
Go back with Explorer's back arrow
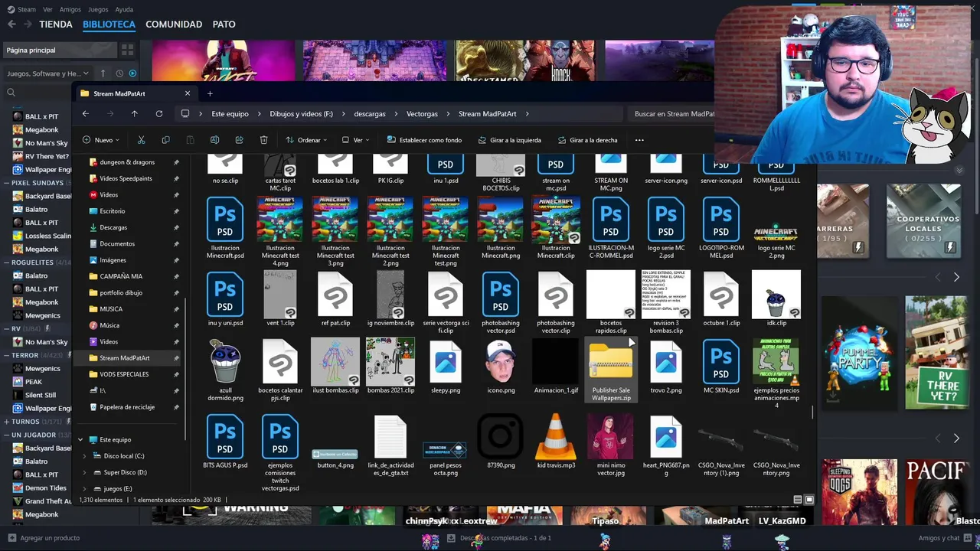(86, 113)
